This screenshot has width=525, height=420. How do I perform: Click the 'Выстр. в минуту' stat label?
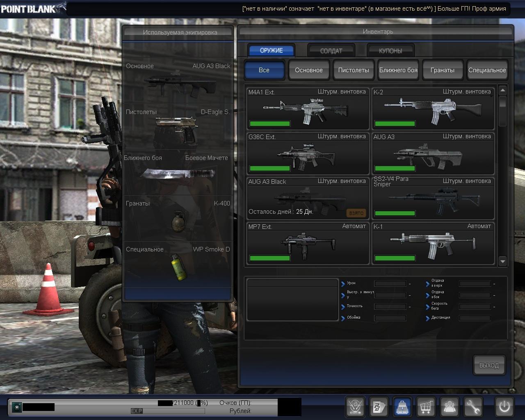pos(361,294)
